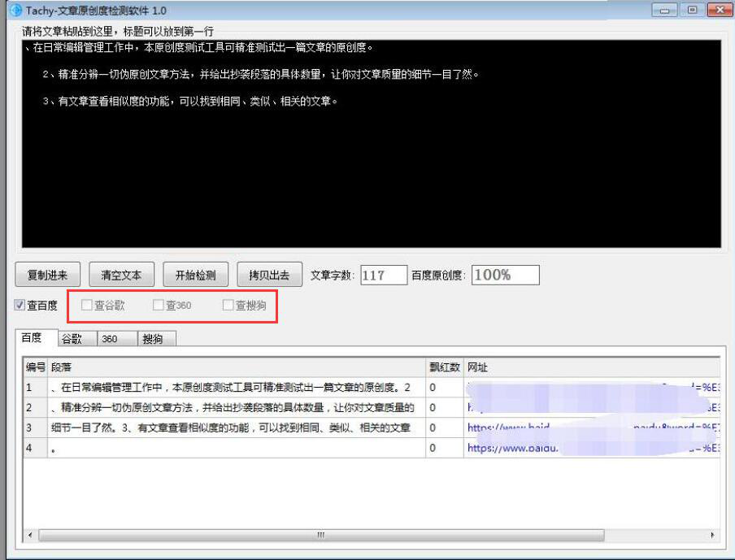
Task: Click the 百度原创度 field showing 100%
Action: click(x=506, y=275)
